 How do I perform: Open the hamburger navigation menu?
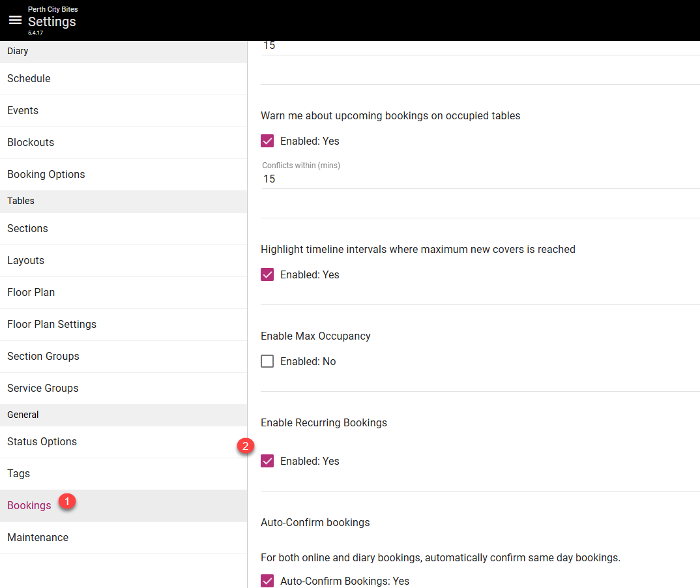15,20
